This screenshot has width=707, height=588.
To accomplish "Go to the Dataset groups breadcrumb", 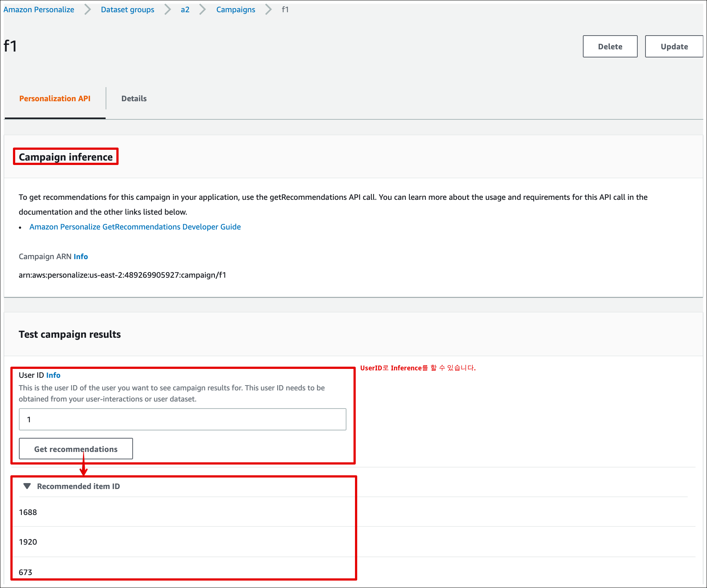I will pos(127,10).
